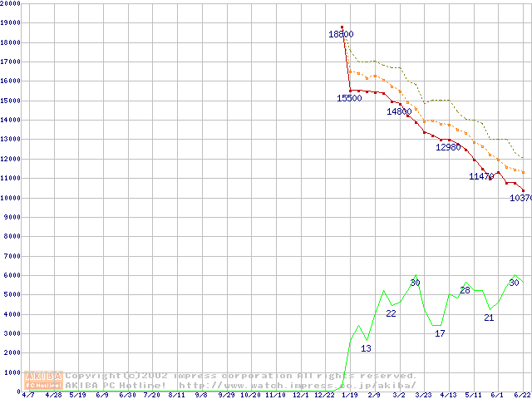
Task: Click the 10000 tick on the vertical axis
Action: pyautogui.click(x=11, y=198)
